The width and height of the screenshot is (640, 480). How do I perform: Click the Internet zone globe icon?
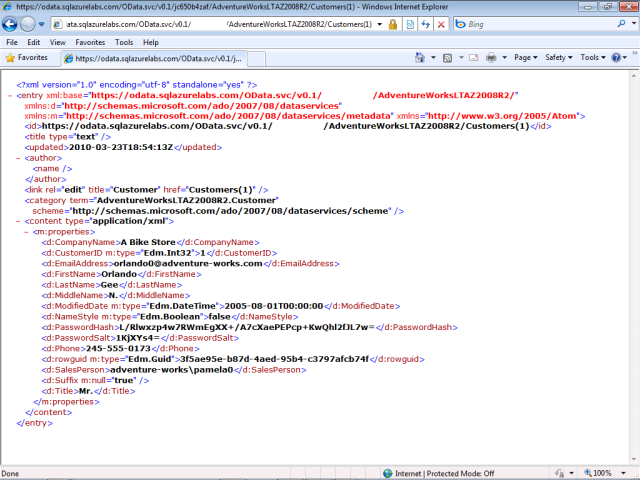pyautogui.click(x=388, y=473)
